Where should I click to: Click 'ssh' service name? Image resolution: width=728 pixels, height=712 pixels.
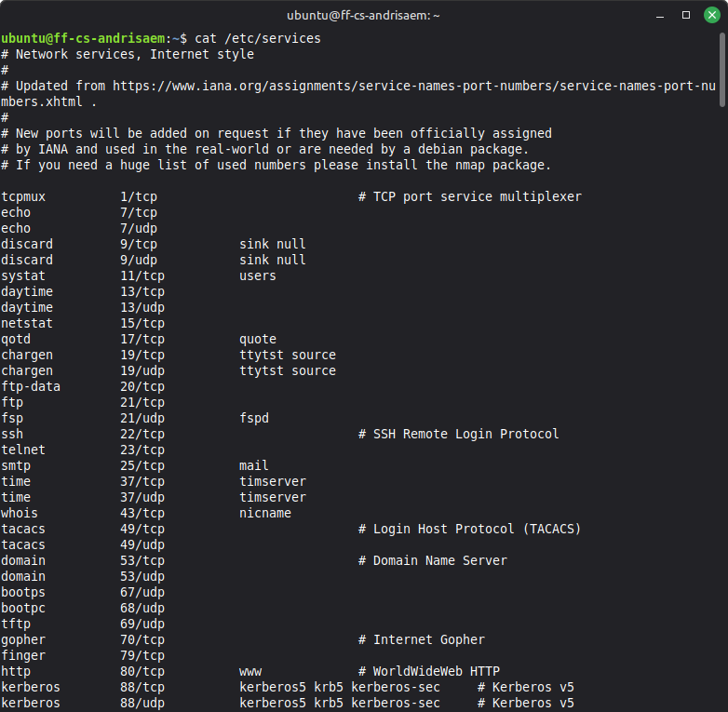(12, 434)
